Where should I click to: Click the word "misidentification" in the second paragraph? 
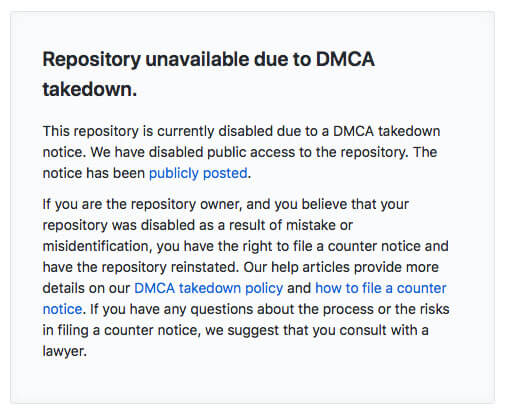pos(95,246)
